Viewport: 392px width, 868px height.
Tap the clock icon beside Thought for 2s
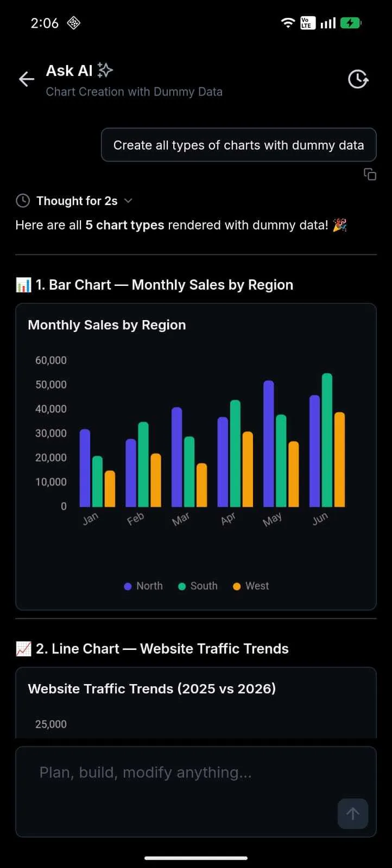(x=23, y=201)
